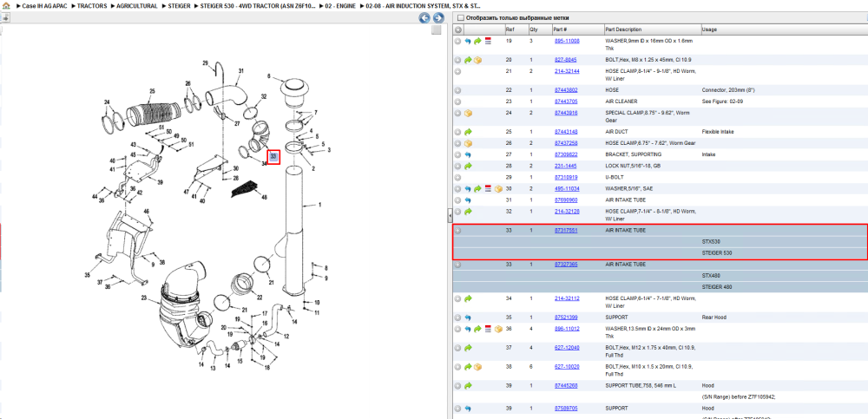Screen dimensions: 868x419
Task: Open part number 214-32112 link
Action: click(x=567, y=299)
